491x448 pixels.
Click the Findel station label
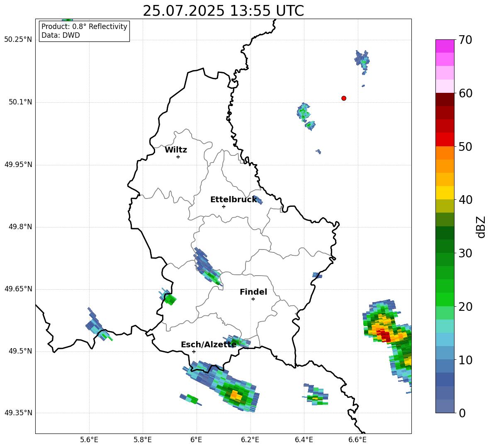pyautogui.click(x=253, y=292)
